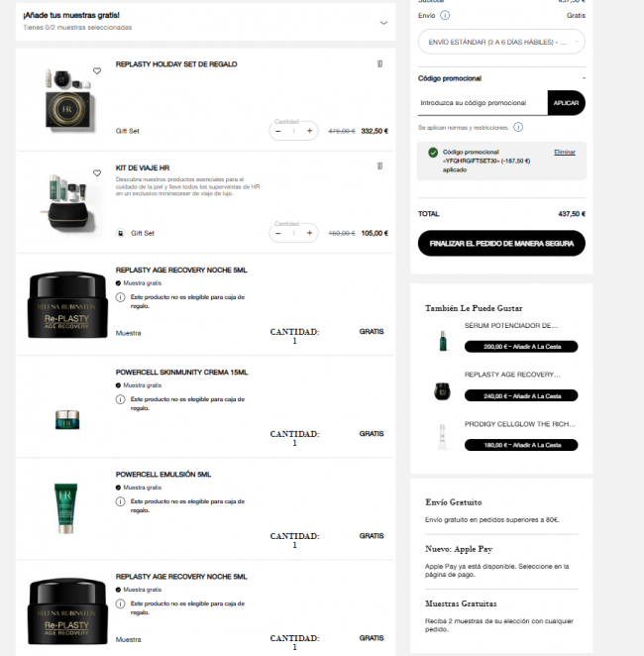The image size is (644, 656).
Task: Click info icon on Powercell Emulsión notice
Action: (121, 501)
